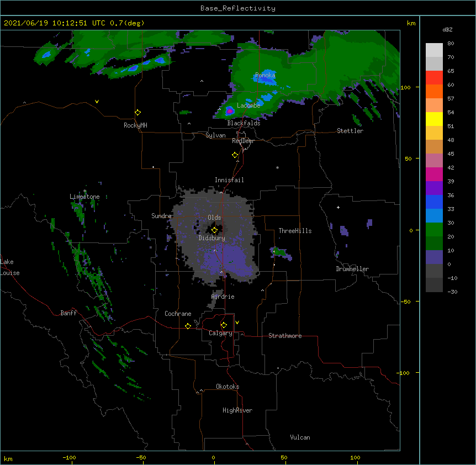Click the Olds label
This screenshot has height=465, width=476.
tap(214, 218)
